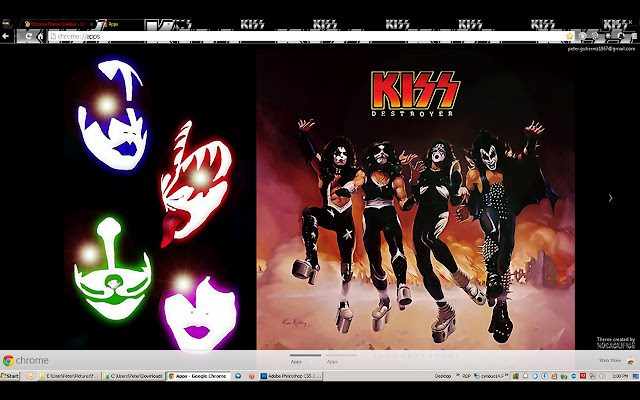Click the RDP item in the taskbar

[x=466, y=376]
